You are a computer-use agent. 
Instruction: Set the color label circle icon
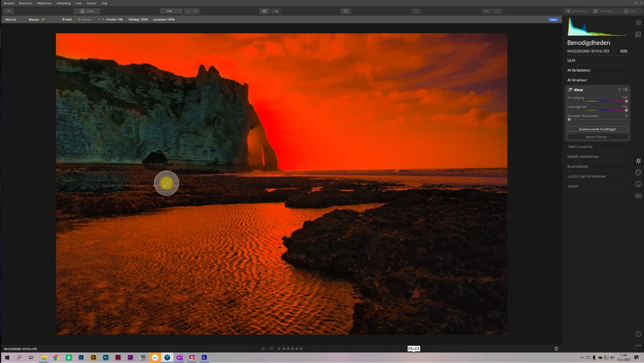[264, 349]
